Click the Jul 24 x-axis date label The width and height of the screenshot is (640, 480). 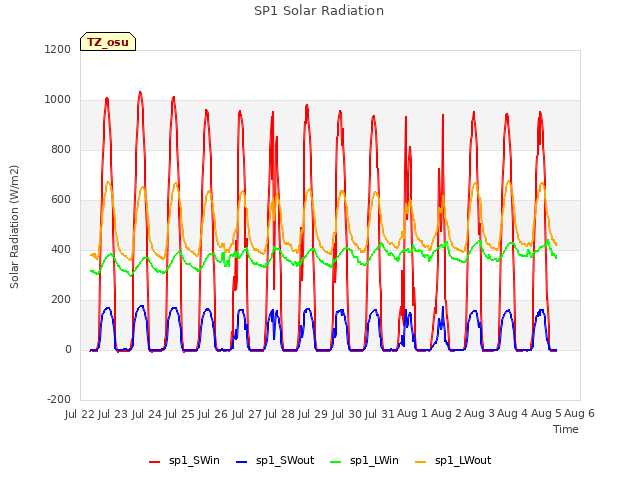pyautogui.click(x=146, y=414)
